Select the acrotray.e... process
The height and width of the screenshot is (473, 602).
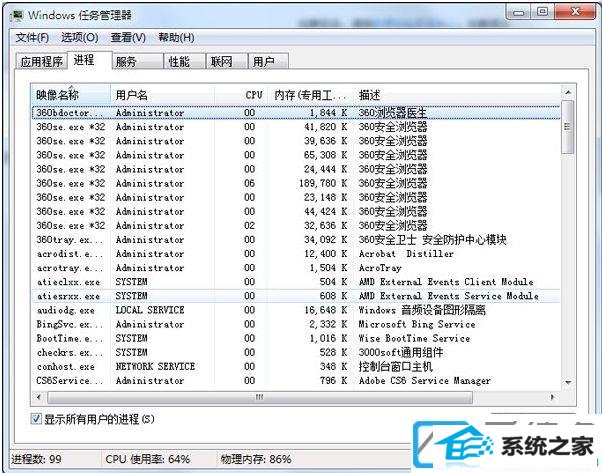coord(296,268)
